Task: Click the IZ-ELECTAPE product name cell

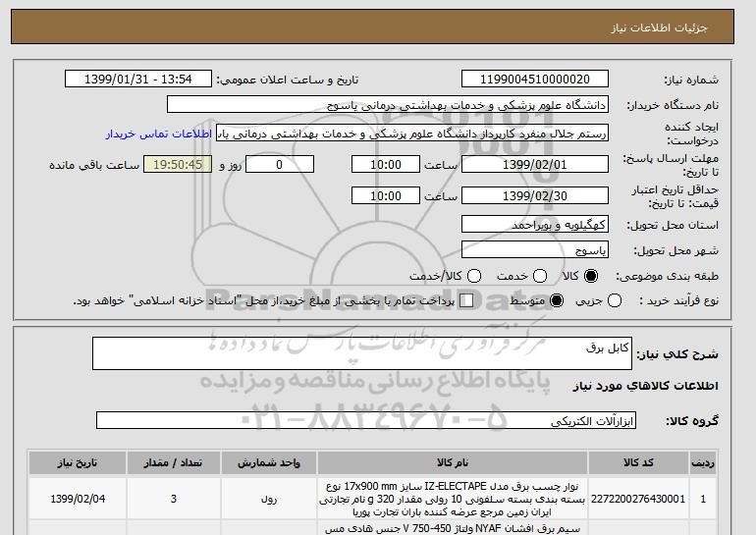Action: click(453, 499)
